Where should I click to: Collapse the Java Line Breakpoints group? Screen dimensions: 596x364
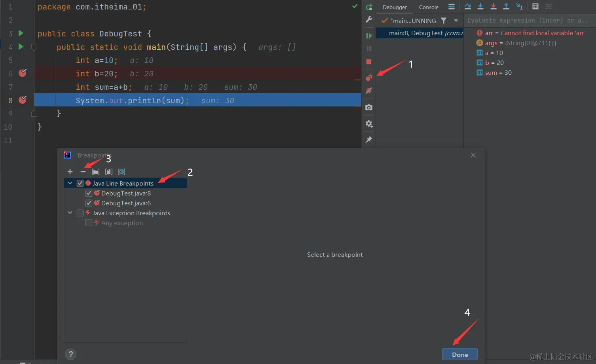coord(70,183)
